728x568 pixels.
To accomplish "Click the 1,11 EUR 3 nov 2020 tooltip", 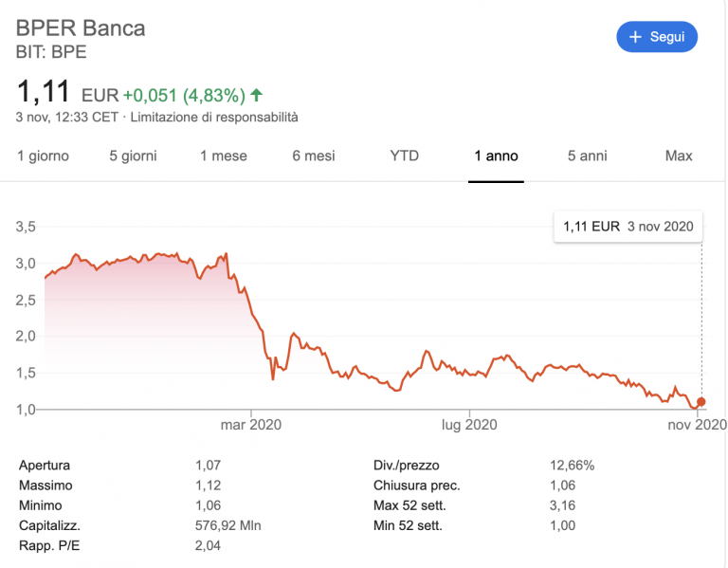I will [x=628, y=227].
